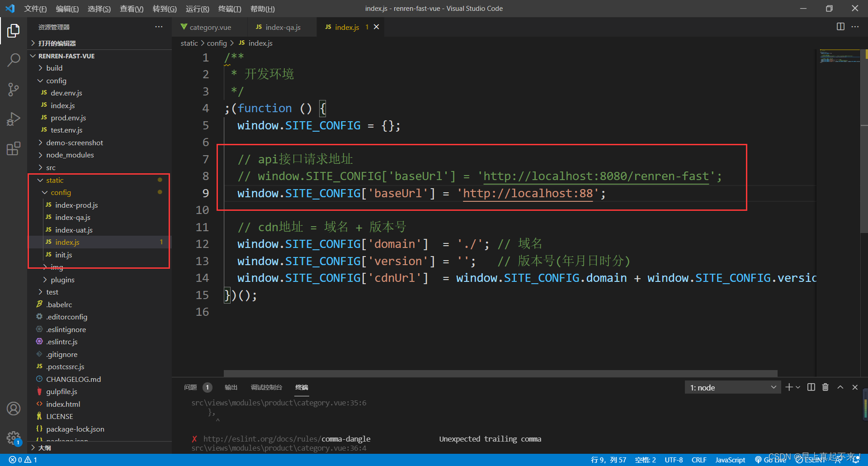The image size is (868, 466).
Task: Open new terminal launch profile dropdown arrow
Action: 798,387
